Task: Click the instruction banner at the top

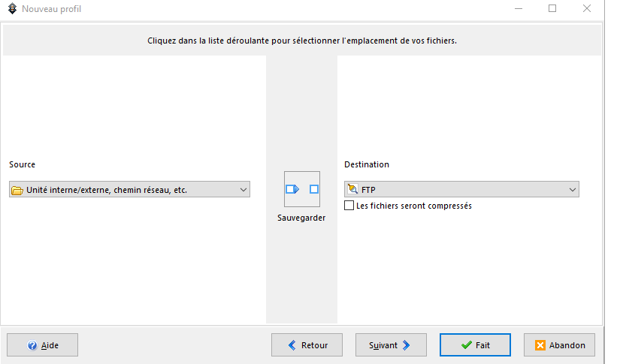Action: [301, 41]
